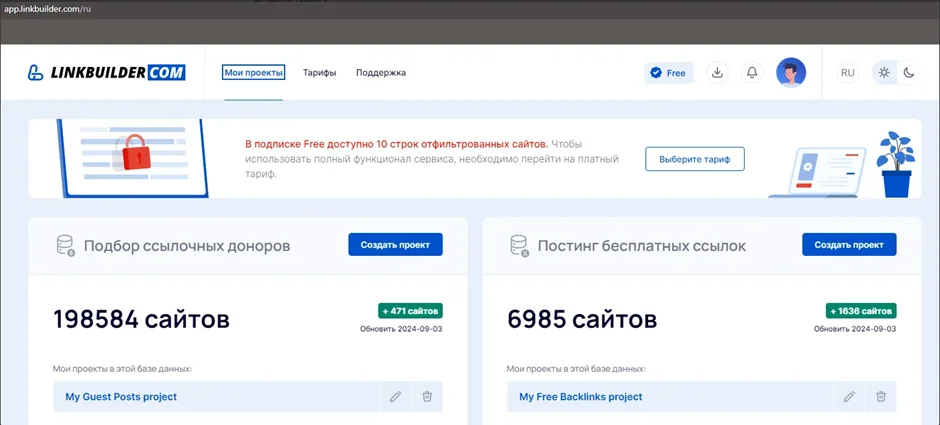Create project under Постинг бесплатных ссылок
The image size is (940, 425).
tap(849, 245)
